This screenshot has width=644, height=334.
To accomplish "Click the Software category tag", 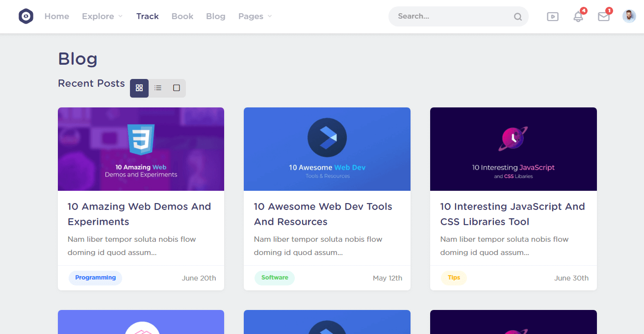I will tap(275, 278).
